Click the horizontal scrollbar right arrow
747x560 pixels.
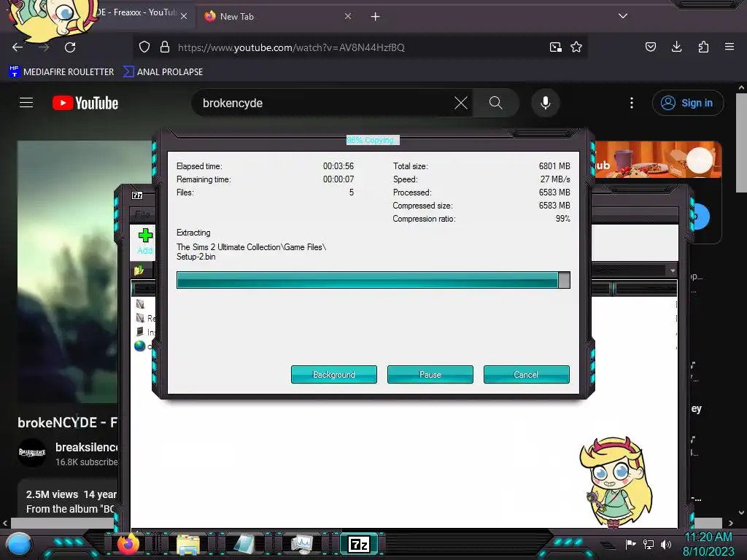point(730,523)
